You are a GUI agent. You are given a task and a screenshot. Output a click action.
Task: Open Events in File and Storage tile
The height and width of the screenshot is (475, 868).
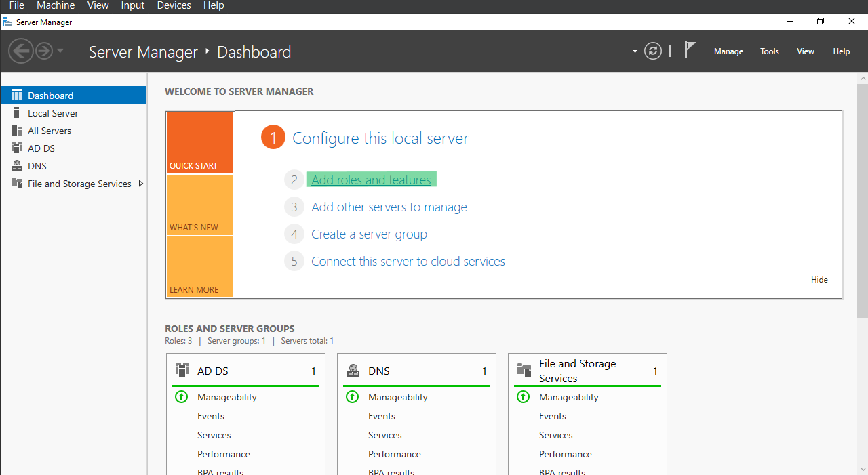point(553,416)
